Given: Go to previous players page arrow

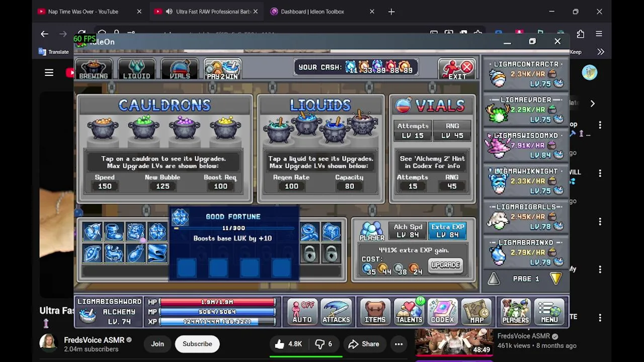Looking at the screenshot, I should [494, 279].
